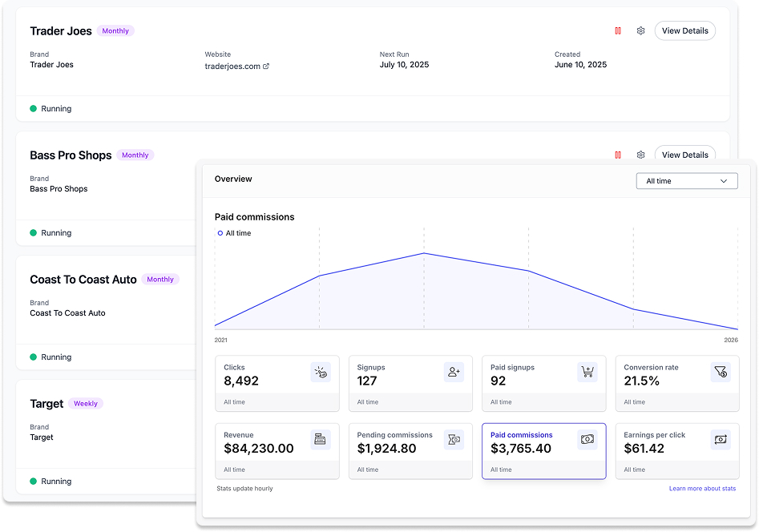Click the Monthly badge next to Trader Joes
The height and width of the screenshot is (532, 759).
115,31
